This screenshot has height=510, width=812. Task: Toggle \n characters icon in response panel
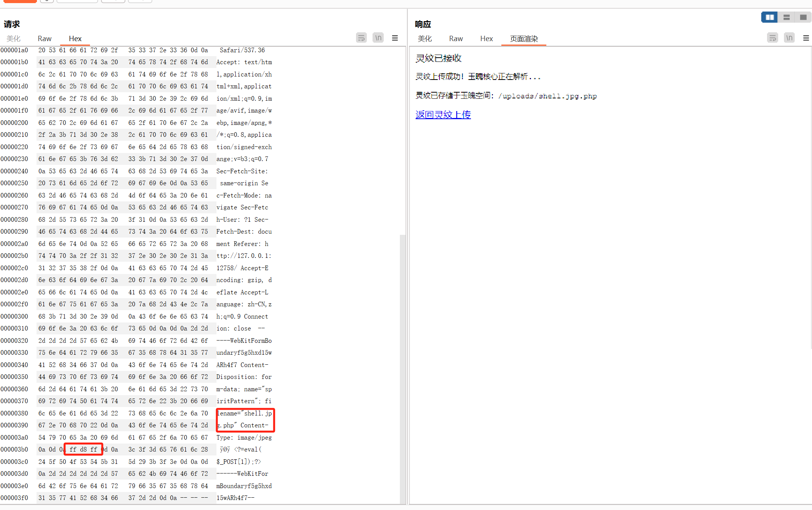click(x=789, y=38)
